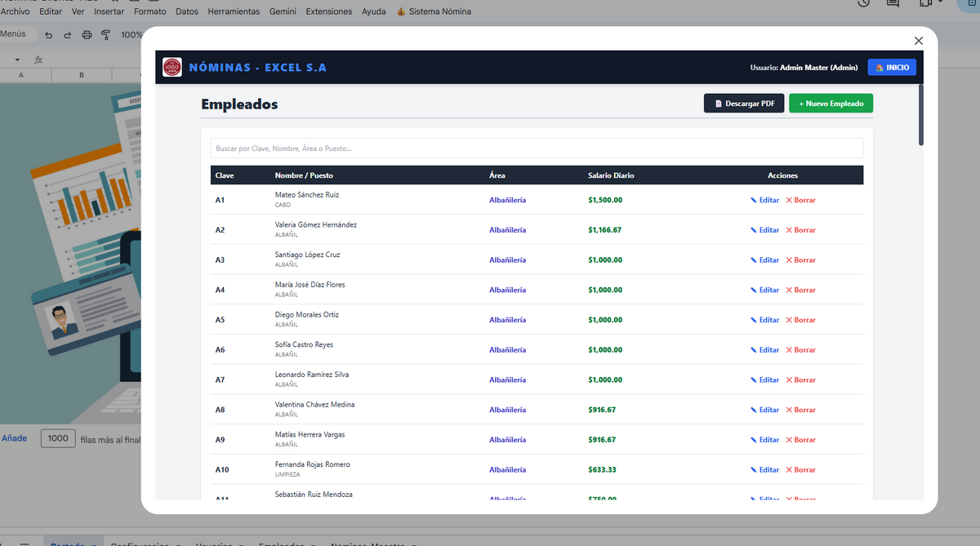Open the Extensiones menu

point(329,11)
